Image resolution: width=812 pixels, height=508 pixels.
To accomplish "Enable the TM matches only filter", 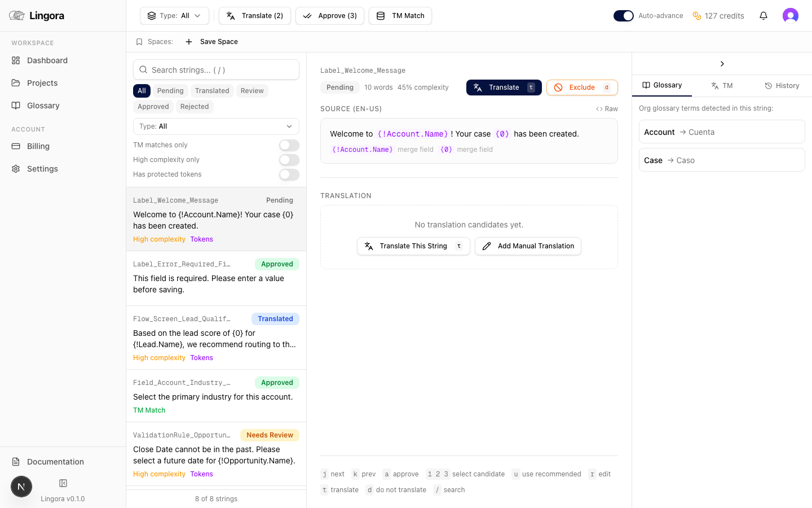I will pos(289,145).
